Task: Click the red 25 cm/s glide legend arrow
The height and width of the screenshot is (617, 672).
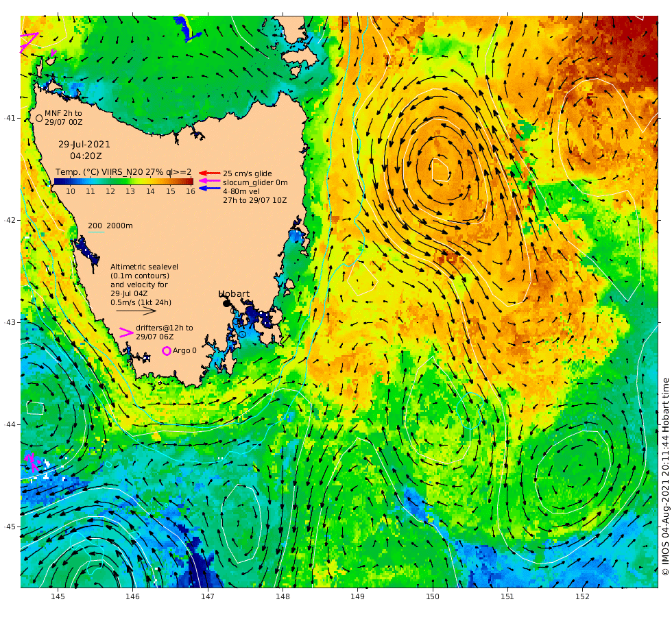Action: pos(210,173)
